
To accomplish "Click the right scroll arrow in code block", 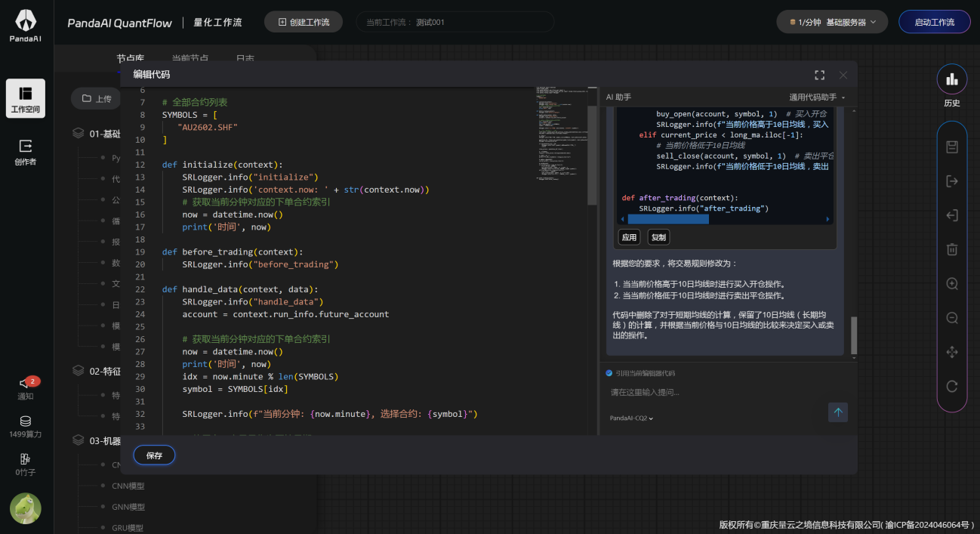I will coord(827,219).
